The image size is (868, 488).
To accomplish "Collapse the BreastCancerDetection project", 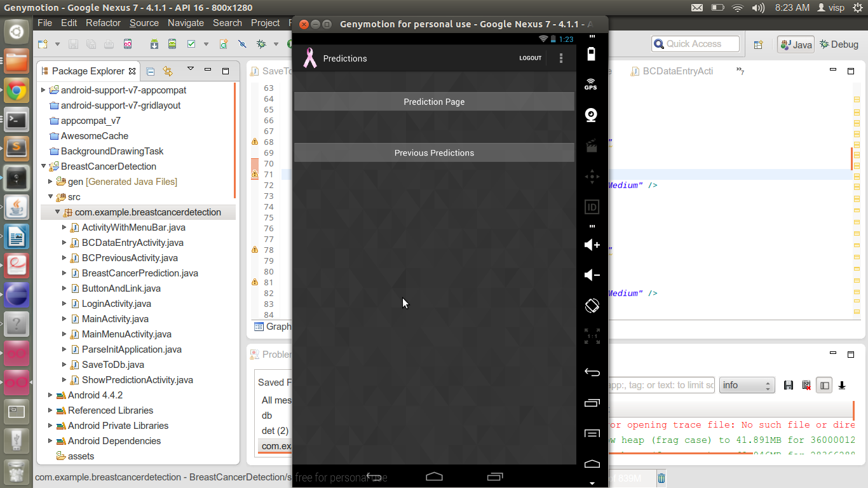I will coord(43,166).
